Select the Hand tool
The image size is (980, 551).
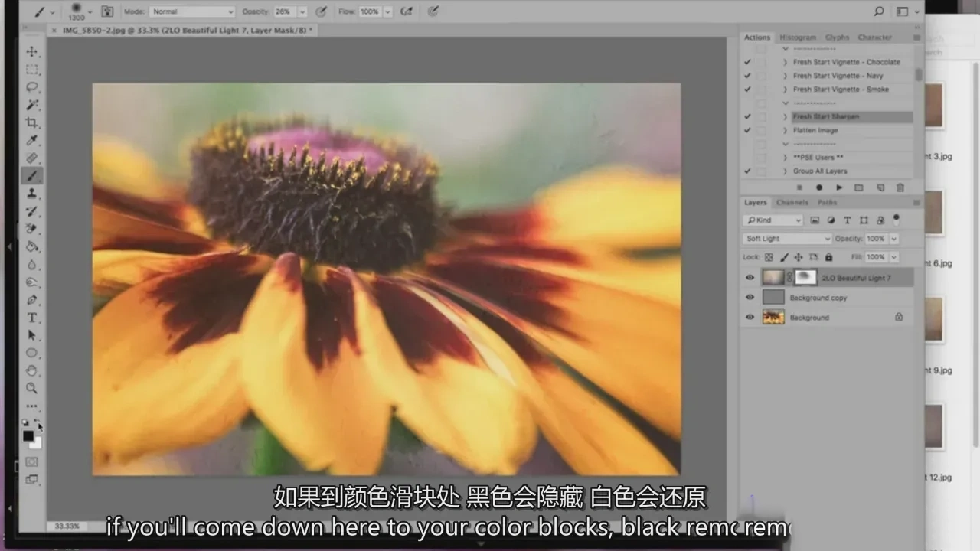click(x=32, y=370)
